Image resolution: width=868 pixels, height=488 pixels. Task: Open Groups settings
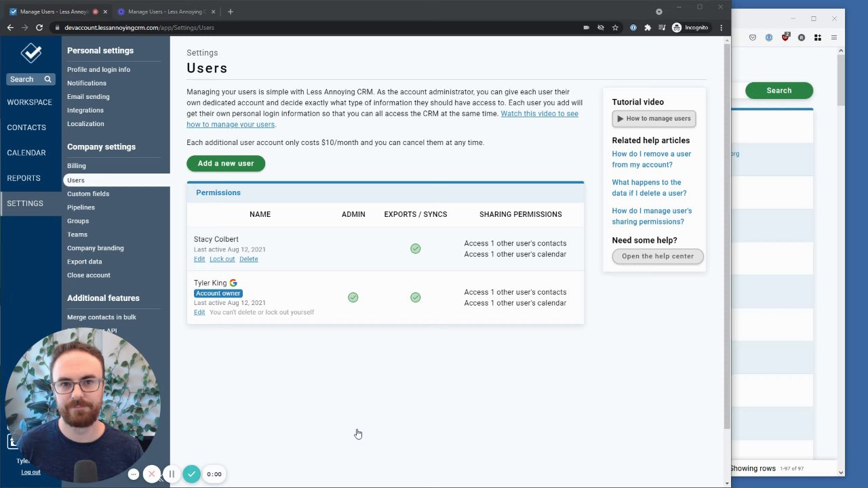pos(78,221)
